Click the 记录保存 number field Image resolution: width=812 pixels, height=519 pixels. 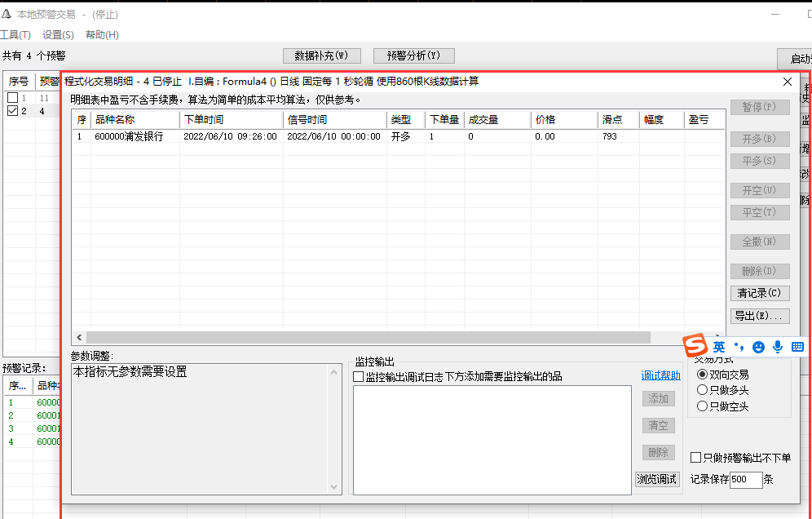745,480
